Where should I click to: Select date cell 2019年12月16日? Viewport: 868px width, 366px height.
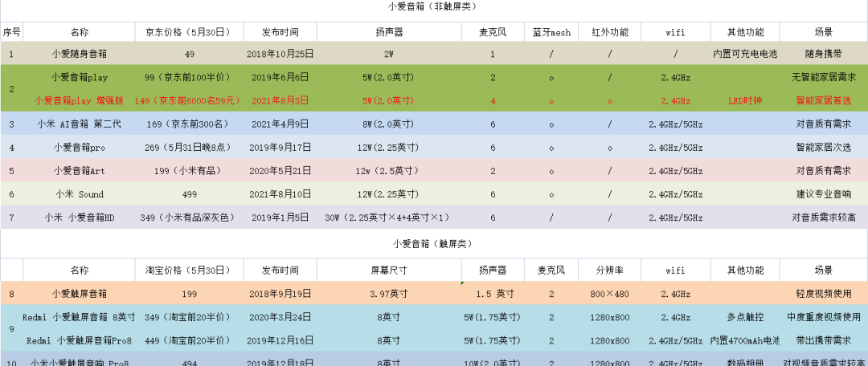280,340
